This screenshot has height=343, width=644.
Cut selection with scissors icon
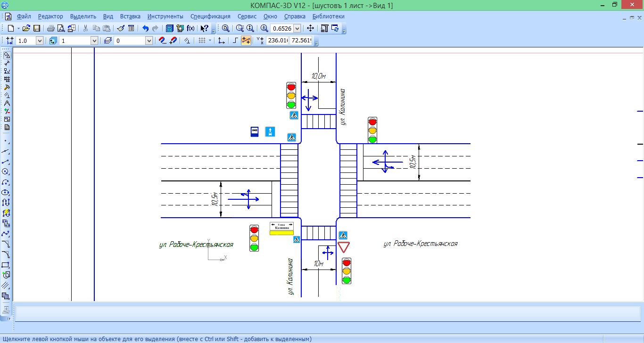pyautogui.click(x=86, y=28)
